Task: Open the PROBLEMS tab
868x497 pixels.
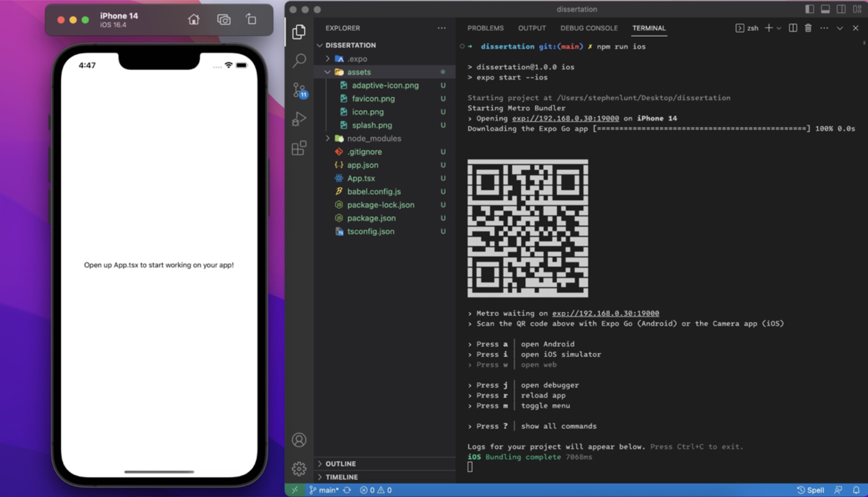Action: tap(485, 28)
